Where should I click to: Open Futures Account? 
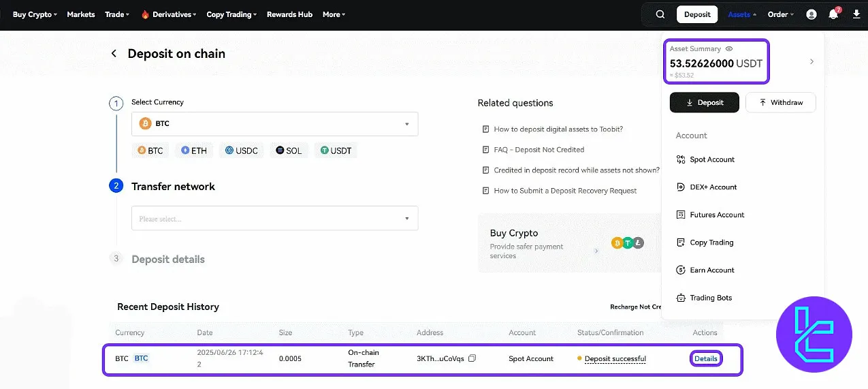coord(710,215)
